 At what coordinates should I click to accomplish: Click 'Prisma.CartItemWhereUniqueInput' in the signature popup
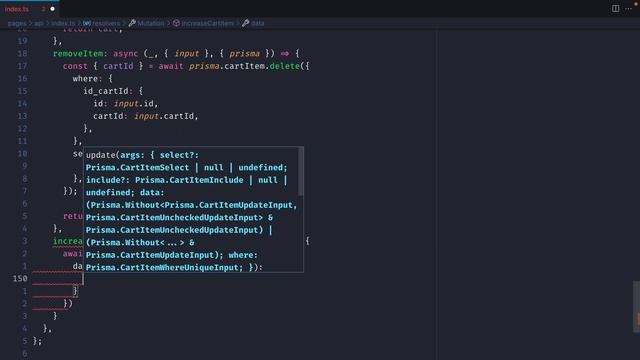coord(164,267)
